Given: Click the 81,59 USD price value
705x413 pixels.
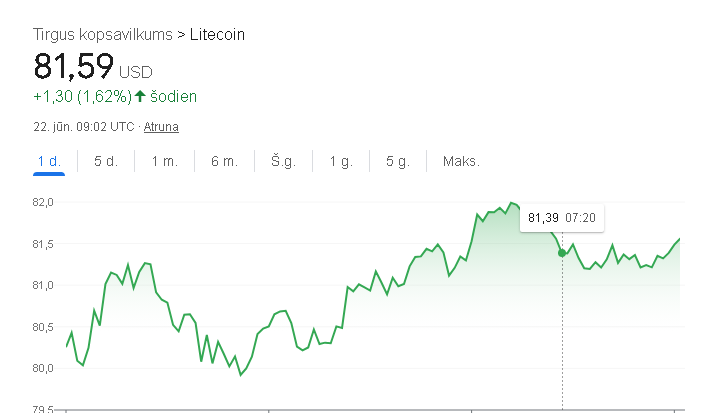Looking at the screenshot, I should [x=93, y=67].
